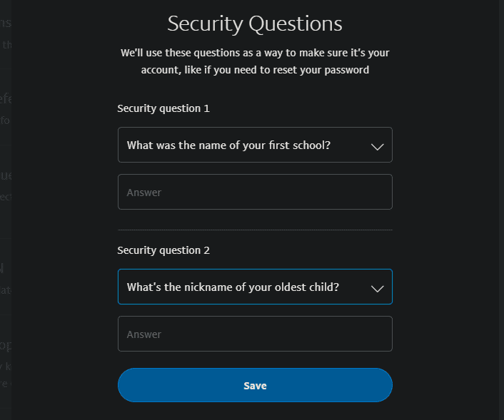Expand the oldest child nickname dropdown
The width and height of the screenshot is (504, 420).
[x=255, y=287]
